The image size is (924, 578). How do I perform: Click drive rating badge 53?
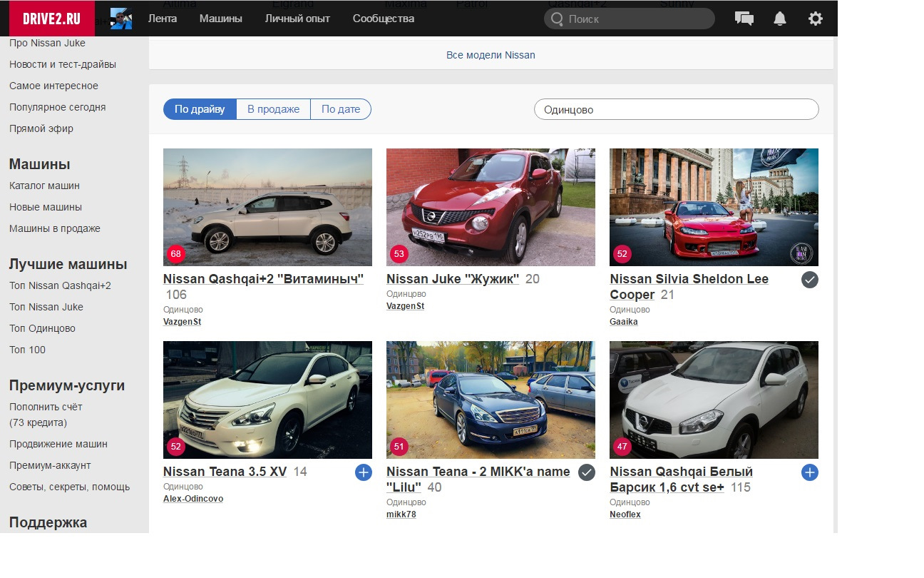[x=399, y=254]
